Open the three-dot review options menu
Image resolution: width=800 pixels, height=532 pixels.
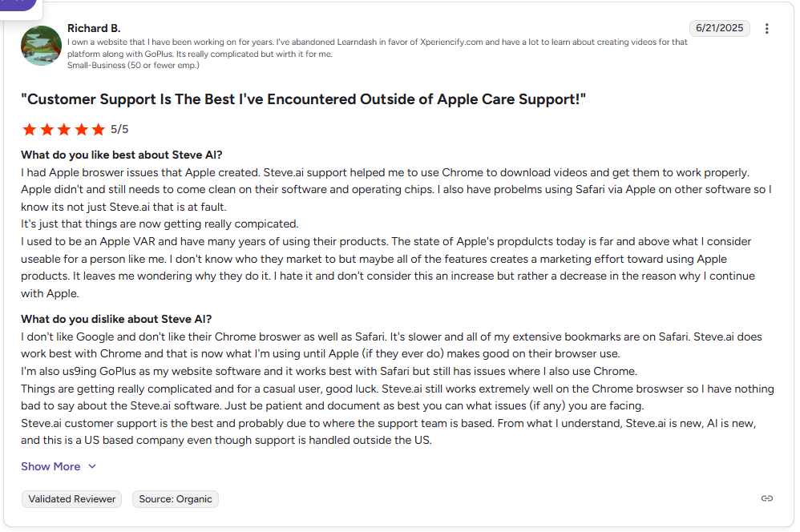point(767,29)
